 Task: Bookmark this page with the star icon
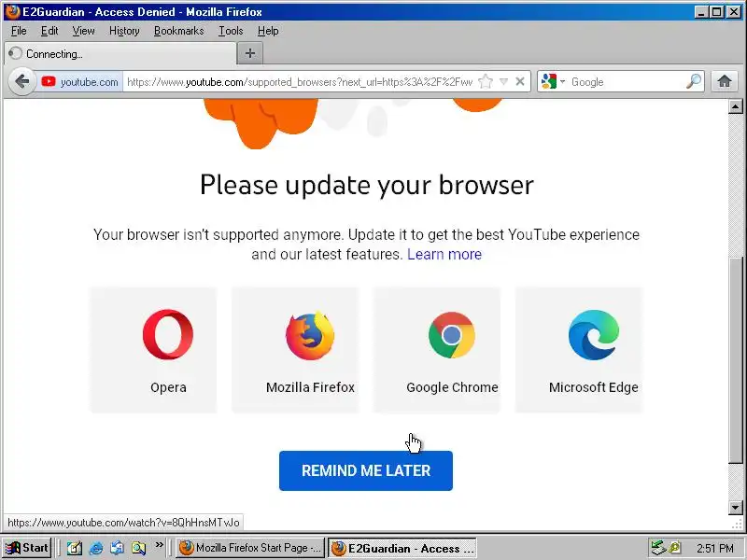(x=486, y=81)
